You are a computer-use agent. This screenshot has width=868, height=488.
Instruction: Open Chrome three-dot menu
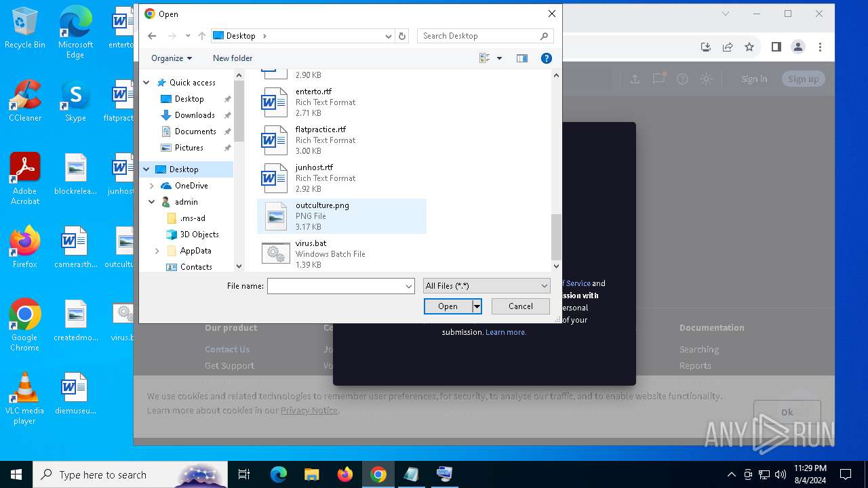pyautogui.click(x=820, y=47)
